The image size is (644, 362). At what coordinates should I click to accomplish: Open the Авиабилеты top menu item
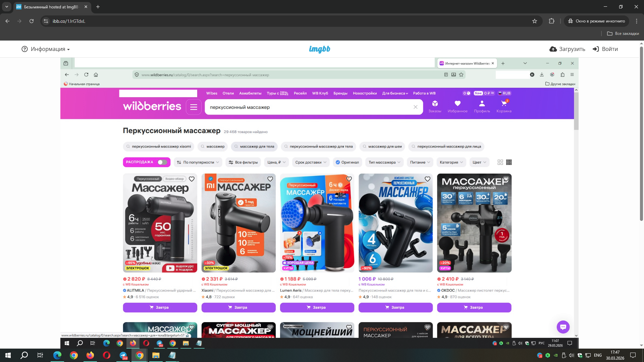point(250,93)
